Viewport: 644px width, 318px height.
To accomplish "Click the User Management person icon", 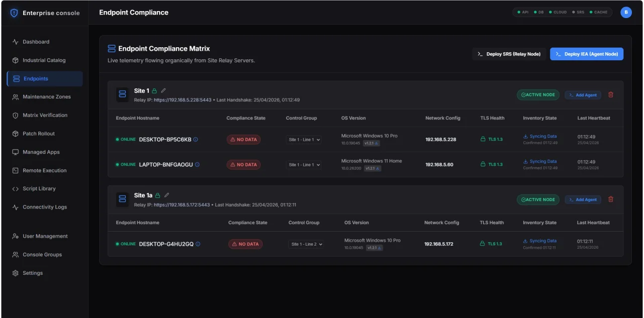I will pyautogui.click(x=15, y=236).
